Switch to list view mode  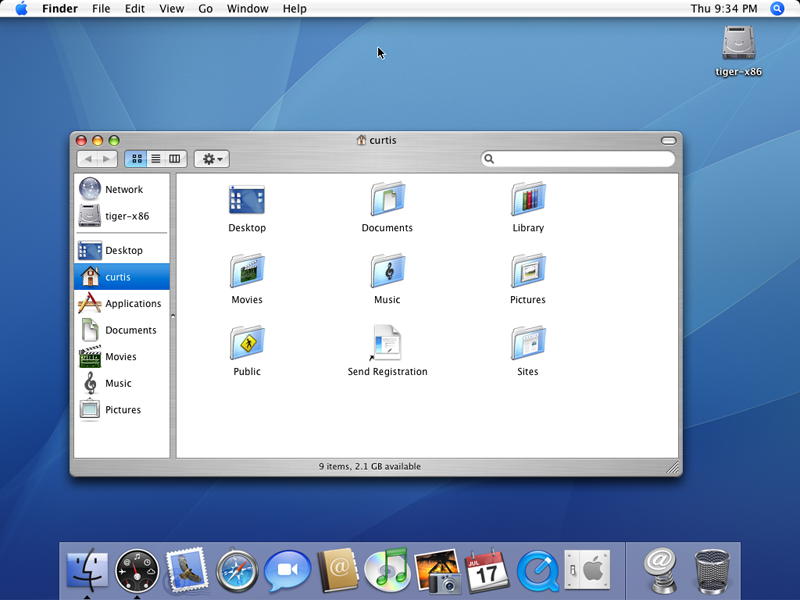(x=155, y=159)
